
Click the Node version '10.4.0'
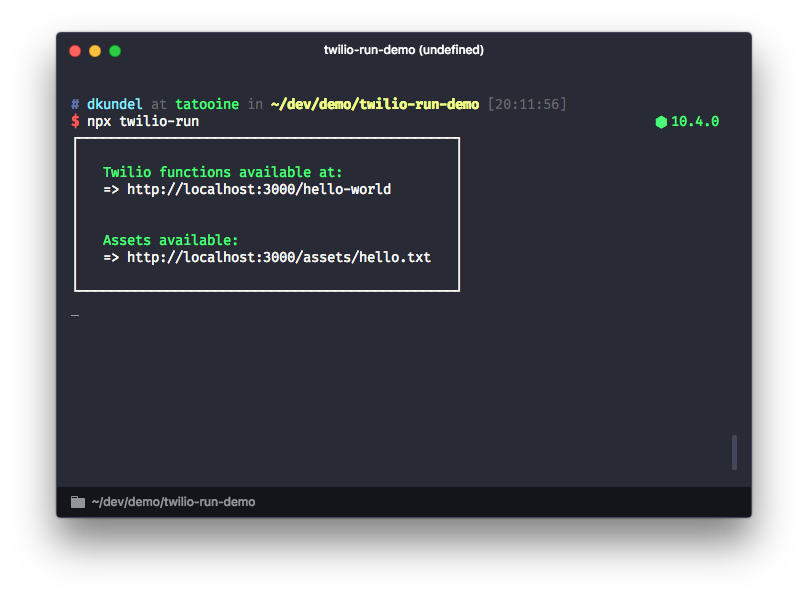[x=695, y=122]
